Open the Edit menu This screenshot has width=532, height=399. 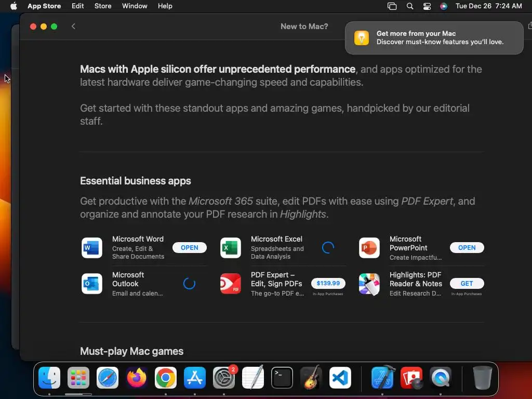(78, 6)
